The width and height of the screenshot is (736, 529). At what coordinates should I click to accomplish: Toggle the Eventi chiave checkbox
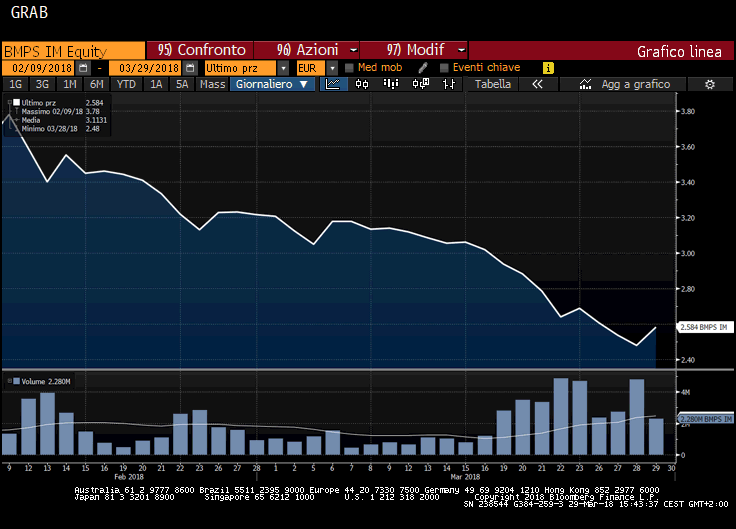444,67
